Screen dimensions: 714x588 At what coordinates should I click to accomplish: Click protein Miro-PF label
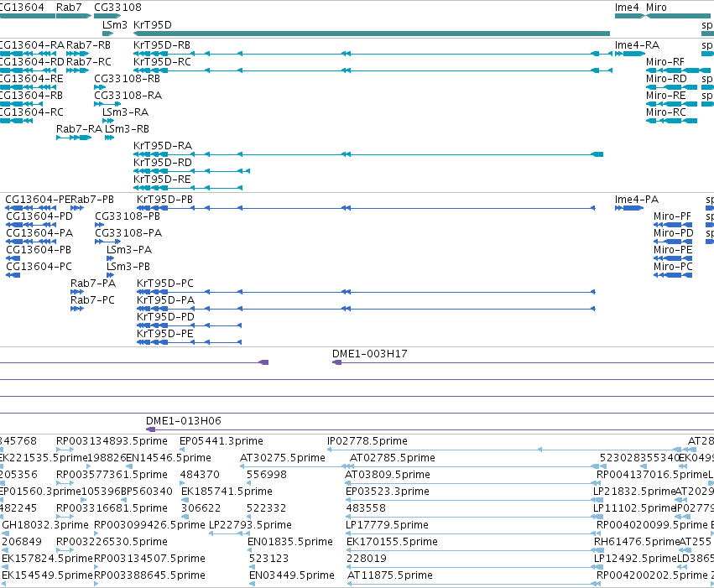(x=672, y=216)
